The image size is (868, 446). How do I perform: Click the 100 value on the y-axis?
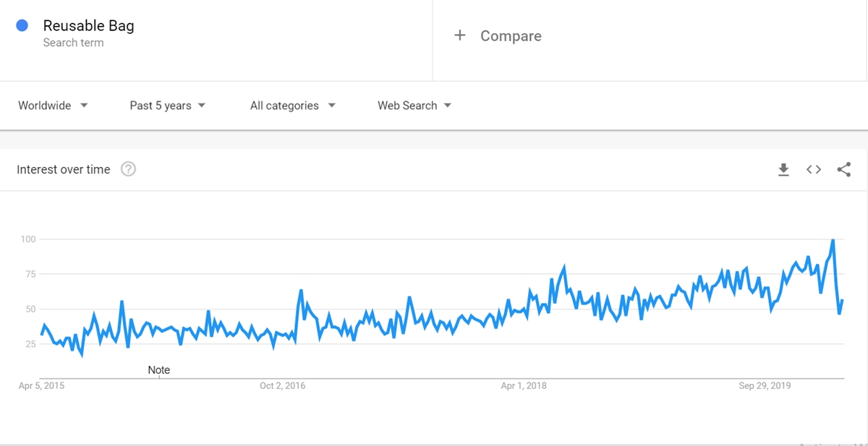pos(28,239)
